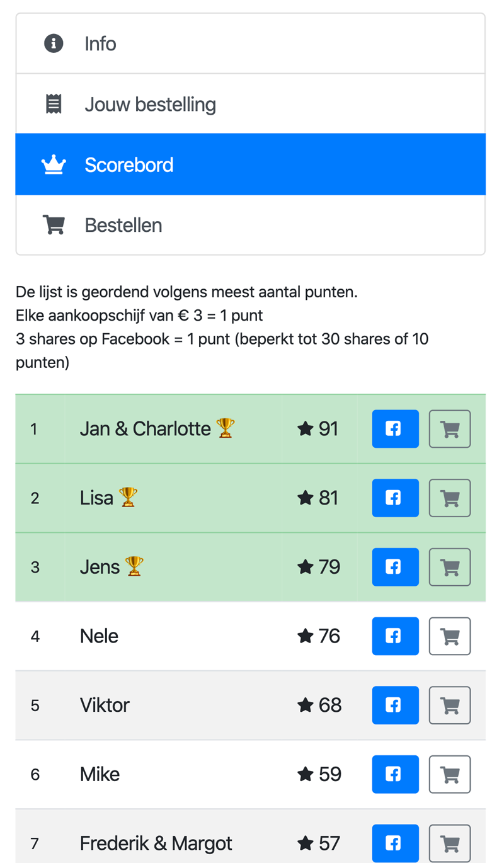Click cart button for Frederik & Margot
The image size is (504, 863).
[450, 843]
